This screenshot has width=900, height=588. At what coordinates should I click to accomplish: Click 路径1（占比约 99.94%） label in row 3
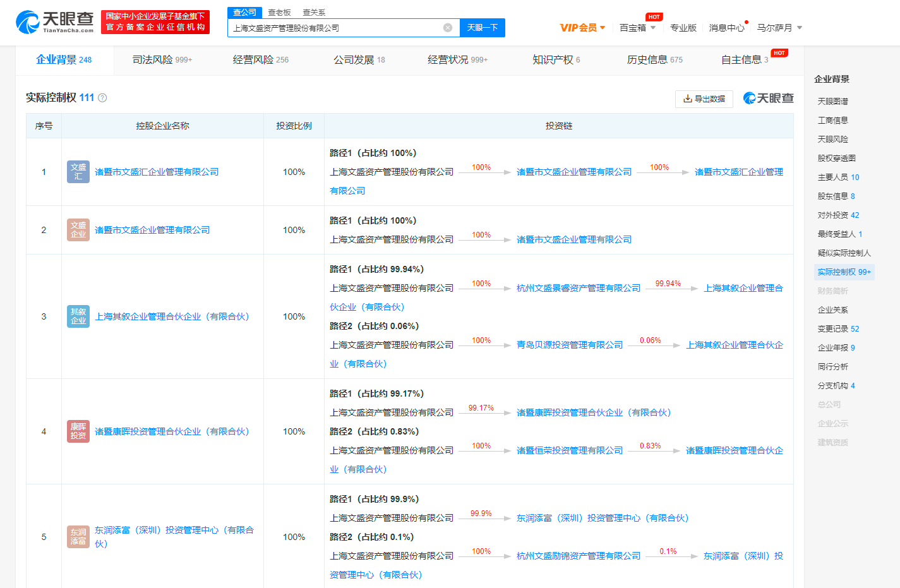pyautogui.click(x=377, y=269)
